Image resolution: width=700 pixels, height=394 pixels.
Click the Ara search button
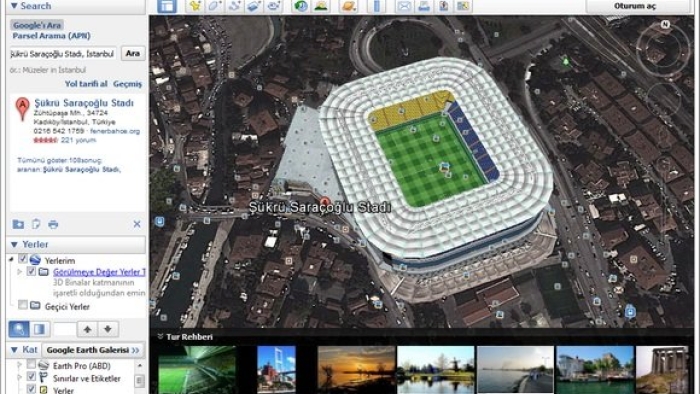click(x=133, y=53)
